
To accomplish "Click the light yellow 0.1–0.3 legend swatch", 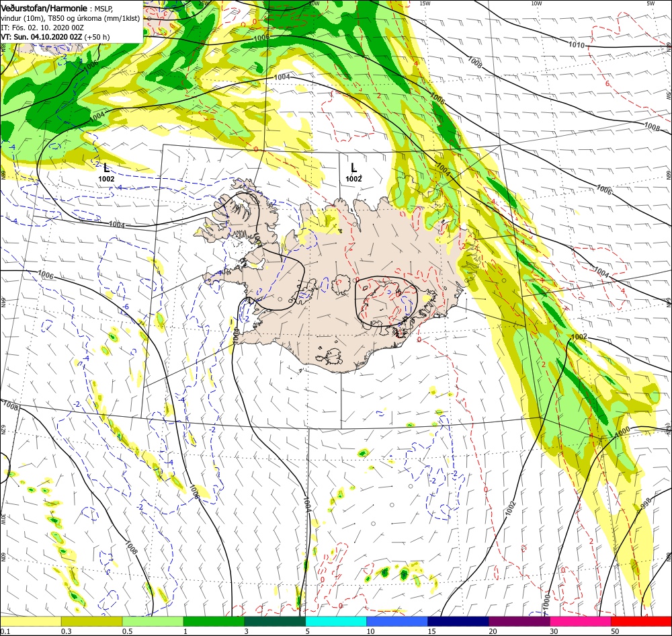I will [x=30, y=621].
